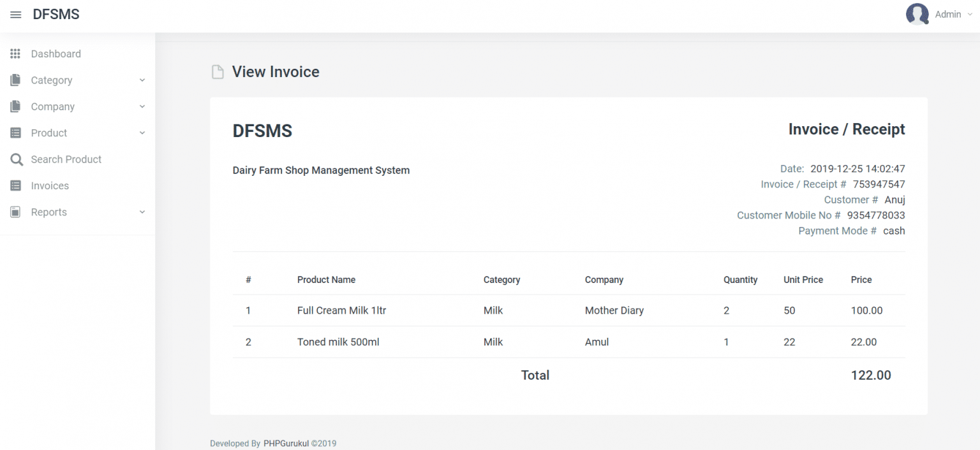Viewport: 980px width, 450px height.
Task: Click the price value 100.00
Action: [866, 310]
